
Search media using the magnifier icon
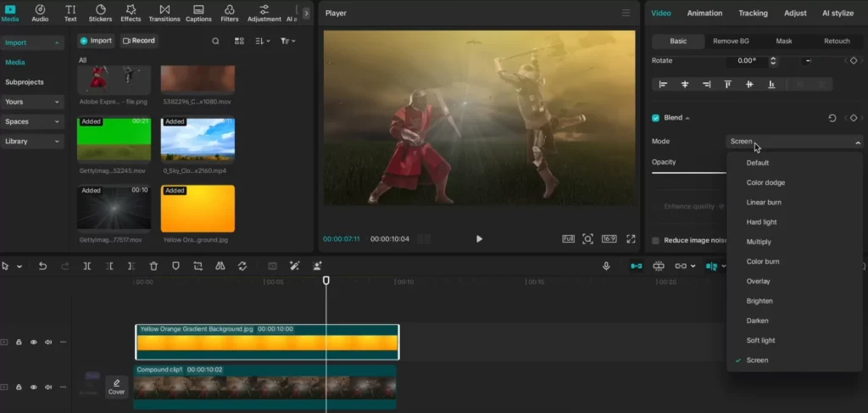click(216, 41)
